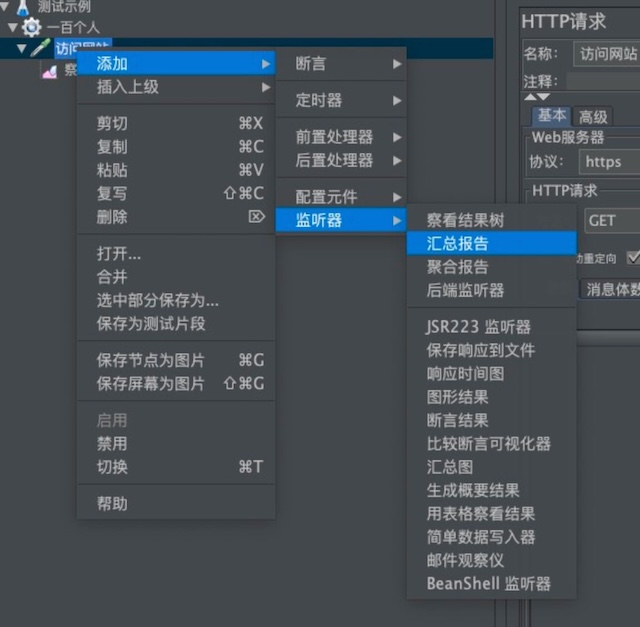Expand the 前置处理器 submenu
The height and width of the screenshot is (627, 640).
[341, 137]
